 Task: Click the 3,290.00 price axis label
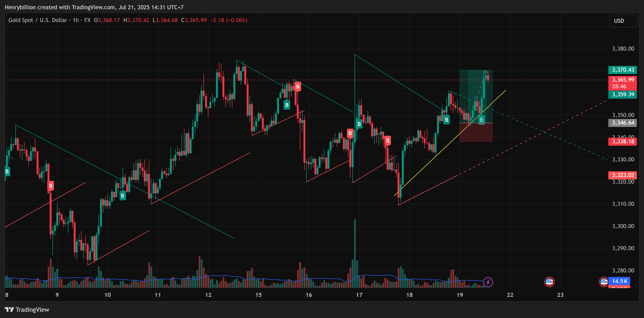click(623, 248)
